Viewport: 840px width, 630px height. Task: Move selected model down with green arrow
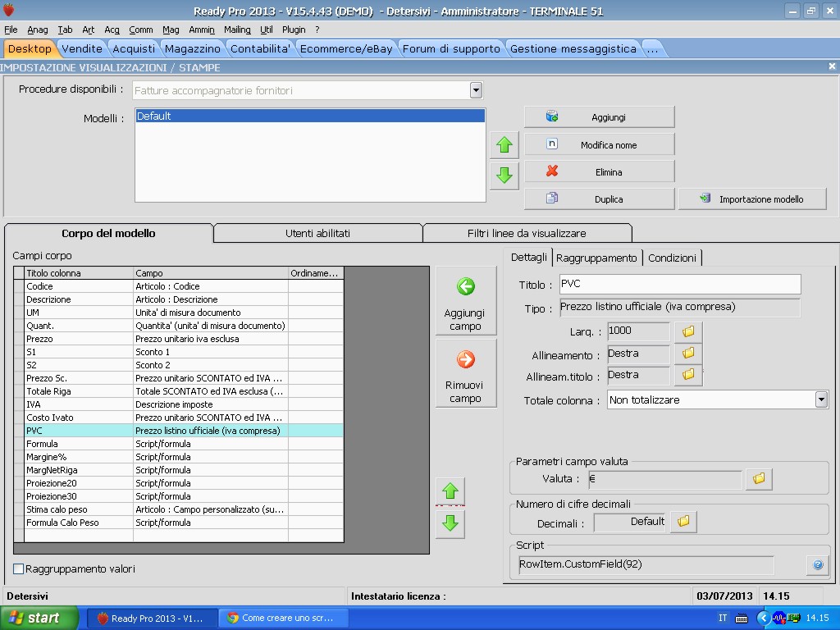(x=504, y=176)
